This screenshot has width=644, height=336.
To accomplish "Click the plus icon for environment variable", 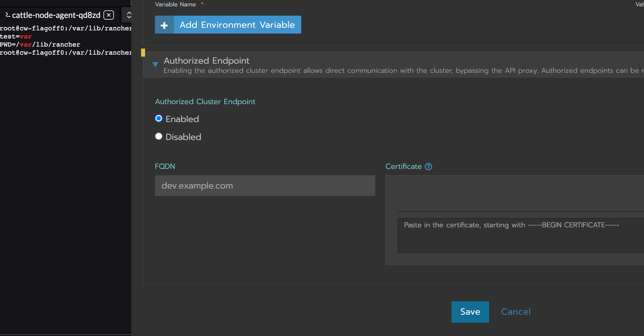I will (164, 25).
